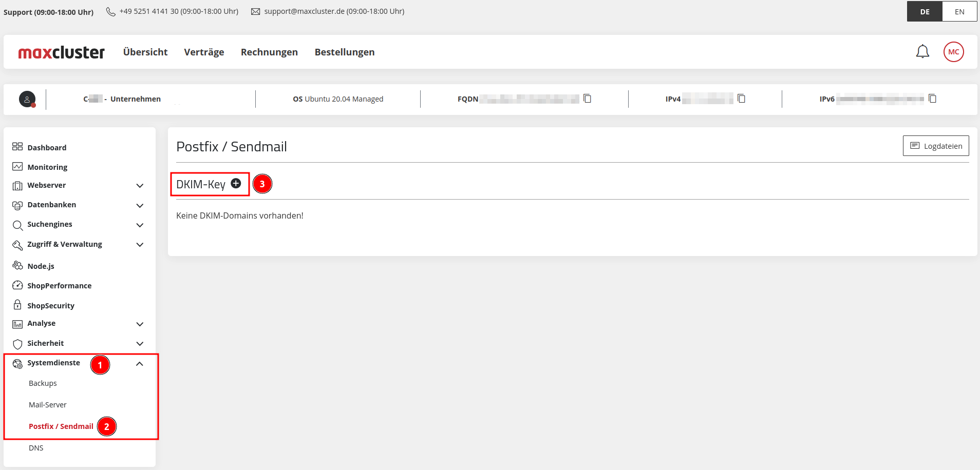Switch language to DE

click(x=925, y=11)
